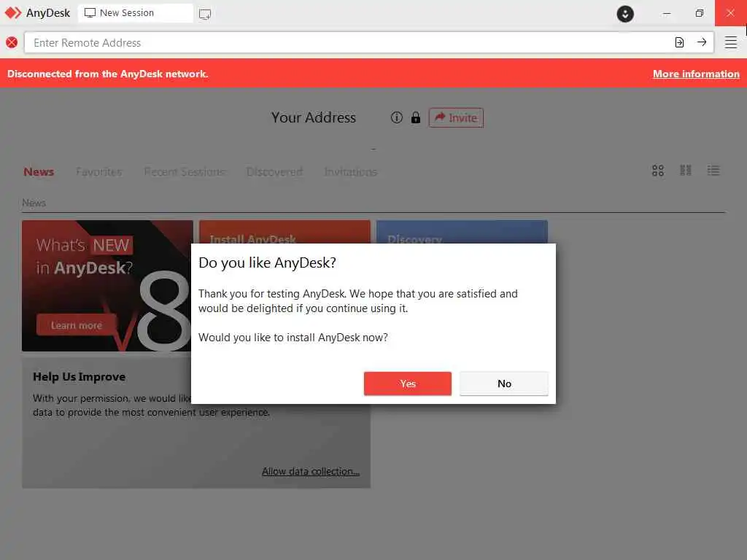Click the file transfer icon in address bar
Viewport: 747px width, 560px height.
[679, 43]
